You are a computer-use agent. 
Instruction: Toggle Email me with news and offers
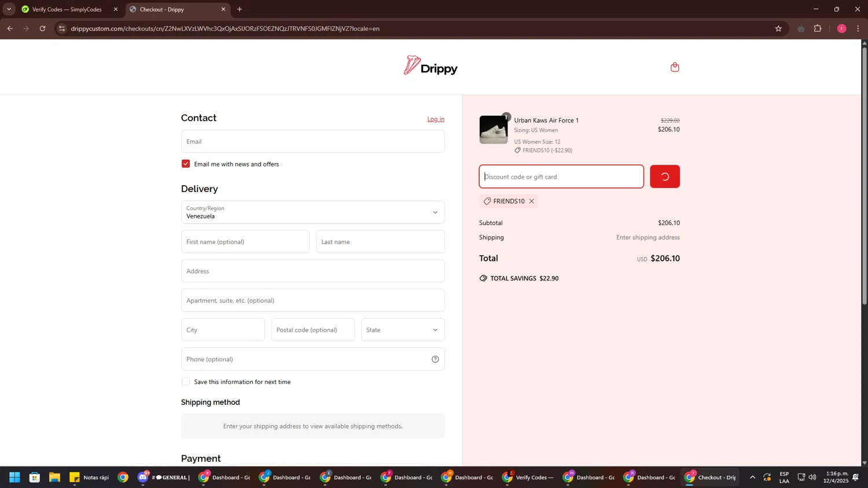coord(186,164)
